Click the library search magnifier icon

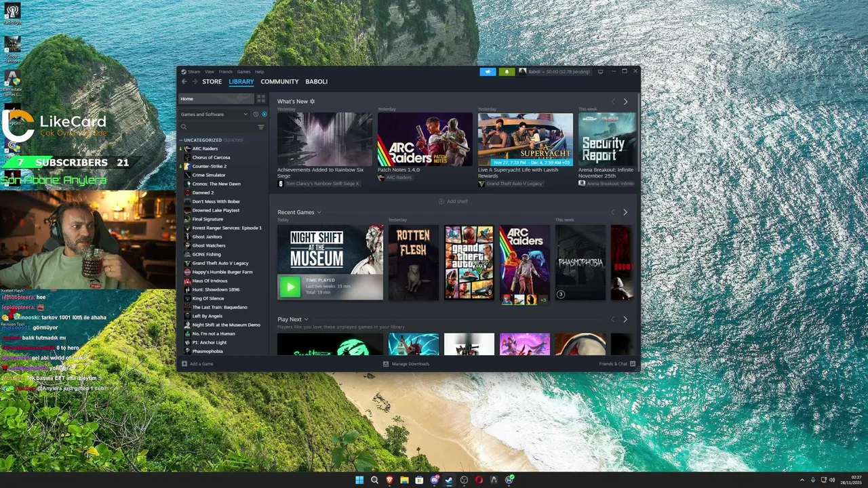point(184,127)
